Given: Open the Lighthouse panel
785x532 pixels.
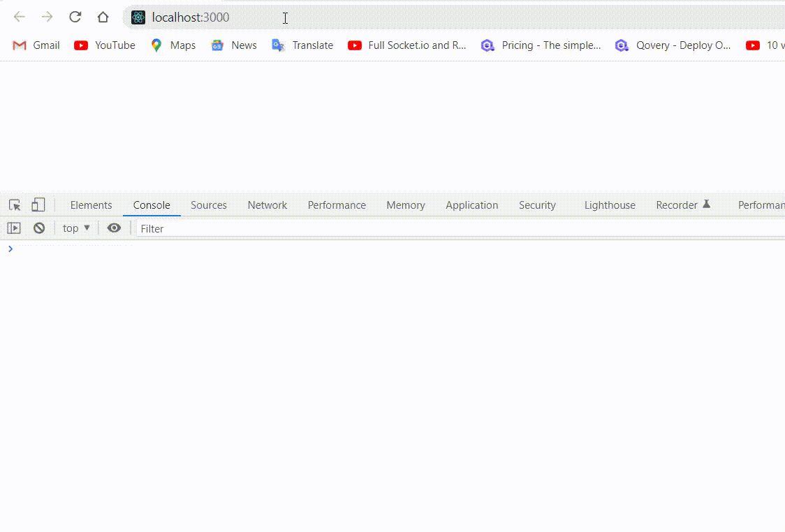Looking at the screenshot, I should [609, 205].
